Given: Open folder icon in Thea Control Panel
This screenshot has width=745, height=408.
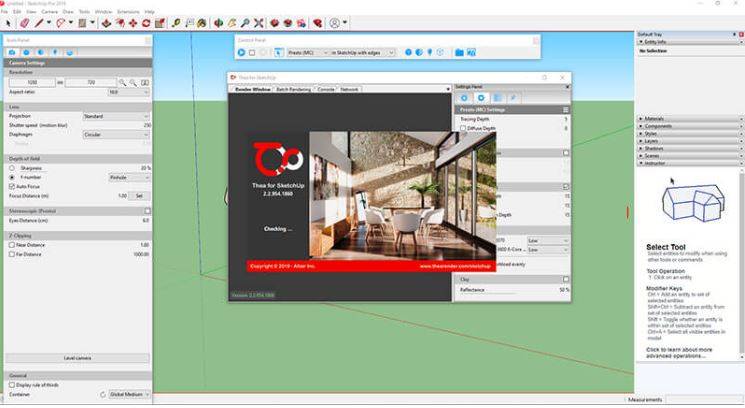Looking at the screenshot, I should 459,52.
